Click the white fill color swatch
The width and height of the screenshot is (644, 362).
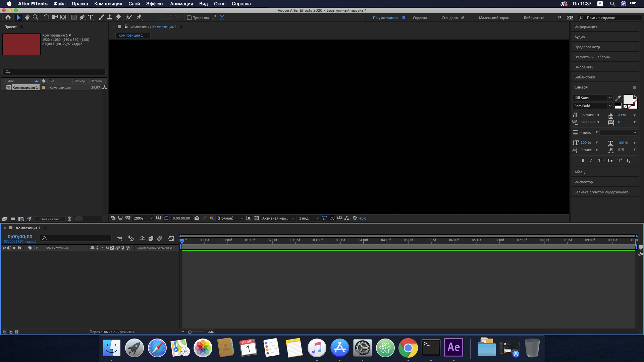coord(628,99)
